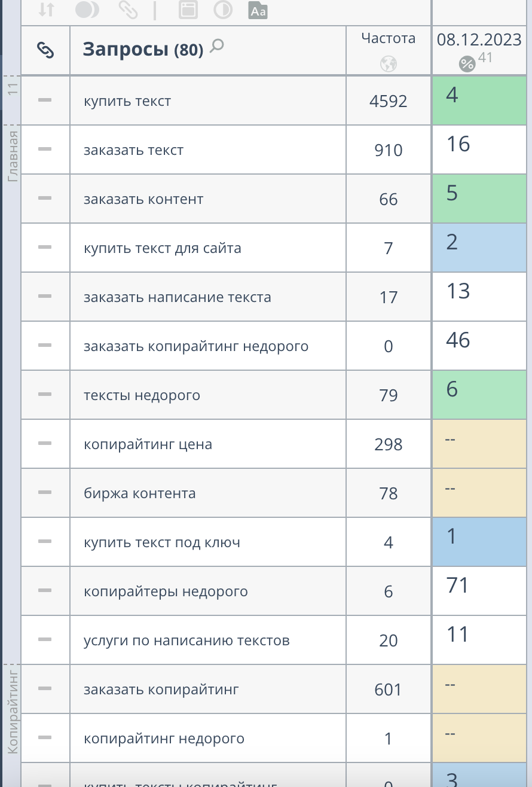Click the link icon in the header column

[45, 51]
